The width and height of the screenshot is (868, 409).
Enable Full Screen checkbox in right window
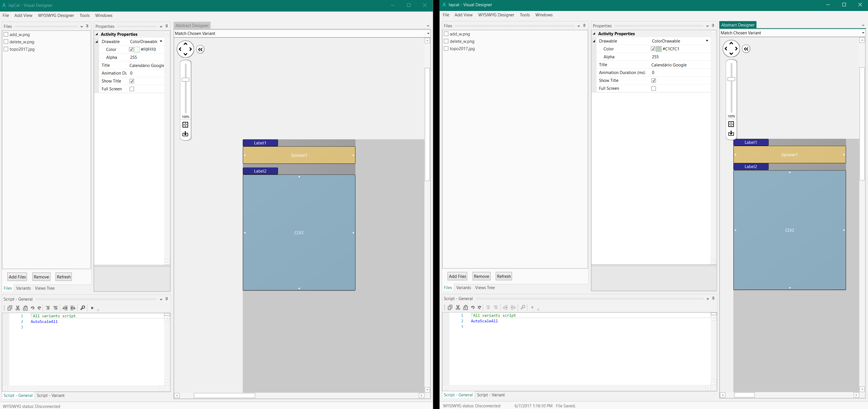click(x=653, y=88)
